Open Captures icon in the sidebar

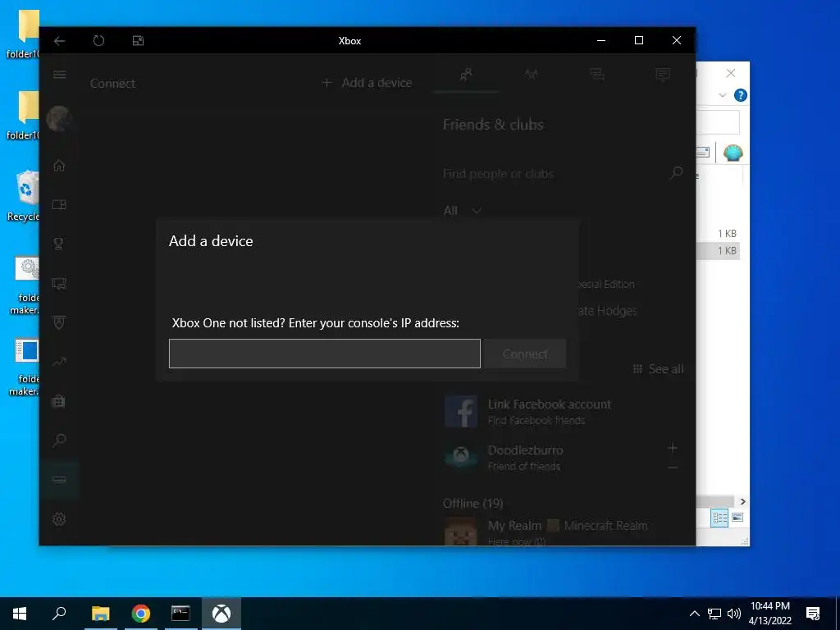click(x=59, y=283)
